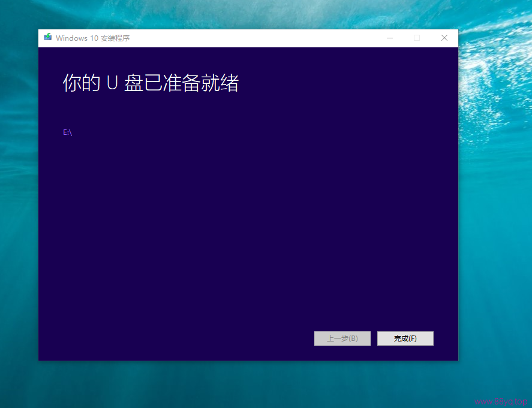Click the heading 你的 U 盘已准备就绪
Viewport: 532px width, 408px height.
tap(151, 83)
